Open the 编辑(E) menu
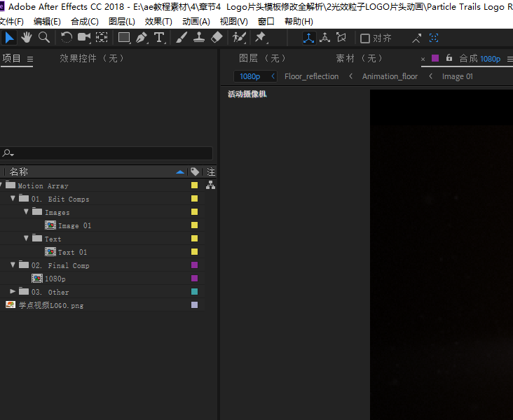513x420 pixels. point(47,22)
